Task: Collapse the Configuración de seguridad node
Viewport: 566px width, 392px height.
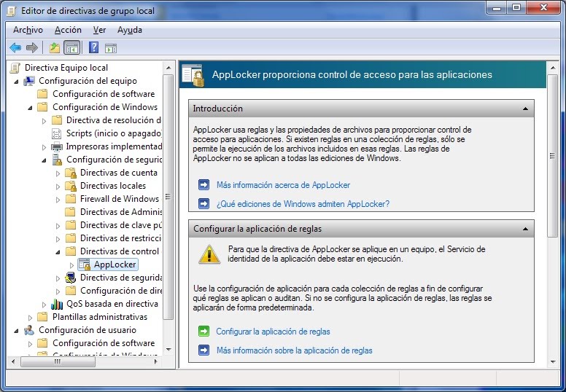Action: click(x=44, y=160)
